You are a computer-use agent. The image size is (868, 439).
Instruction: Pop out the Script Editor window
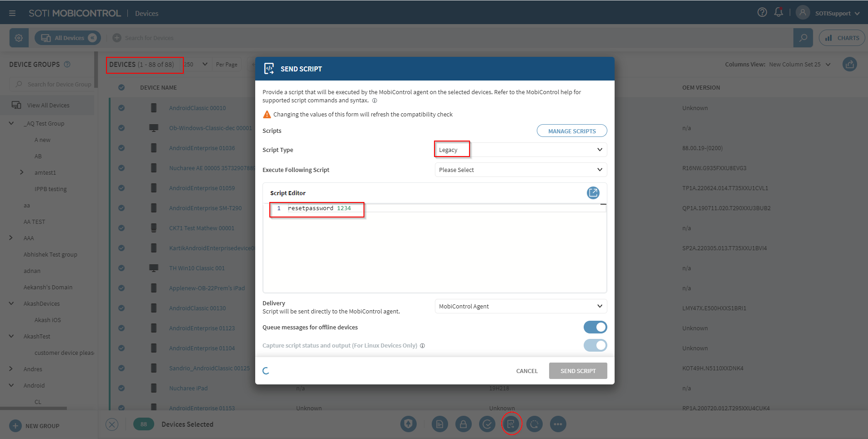(593, 193)
